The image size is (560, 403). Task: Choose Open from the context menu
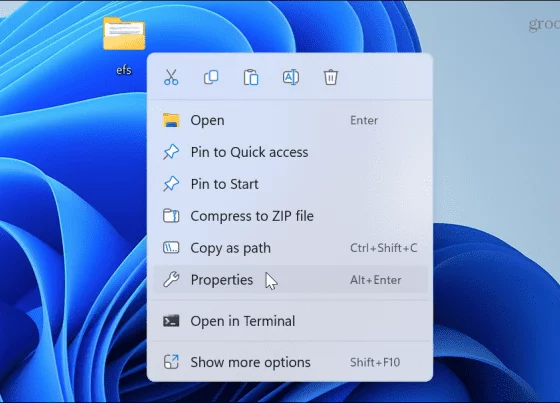point(290,120)
